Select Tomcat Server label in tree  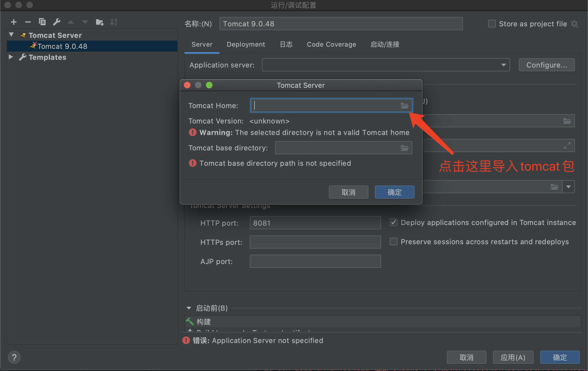(x=55, y=35)
